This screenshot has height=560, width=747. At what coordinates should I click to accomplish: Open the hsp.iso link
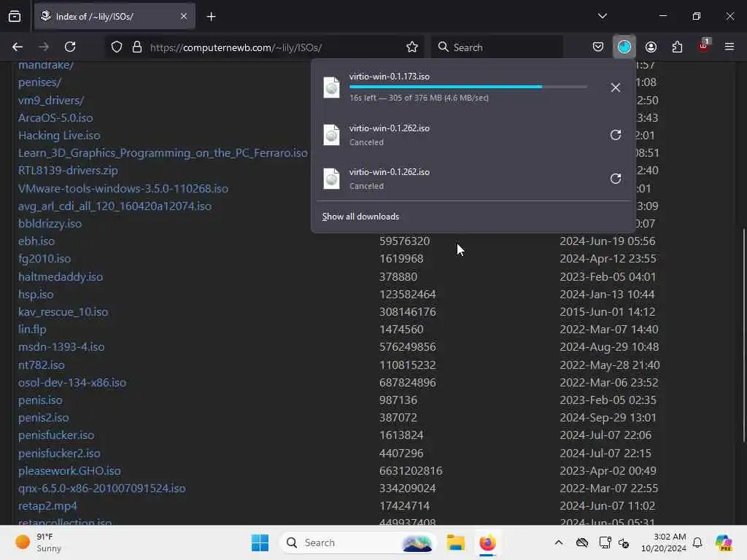pos(36,295)
